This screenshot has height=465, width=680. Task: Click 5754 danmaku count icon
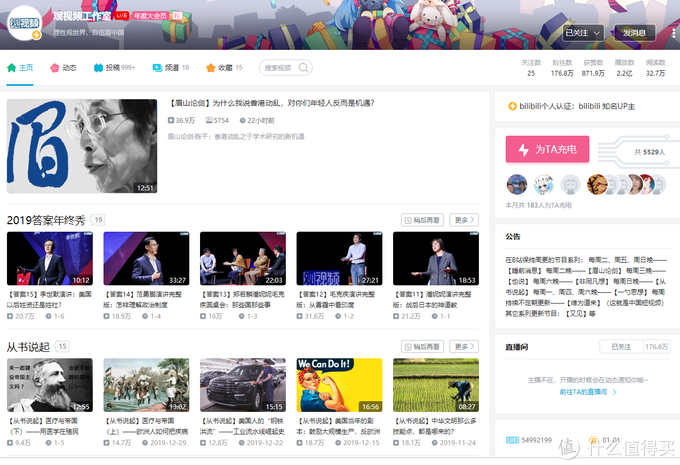(209, 120)
